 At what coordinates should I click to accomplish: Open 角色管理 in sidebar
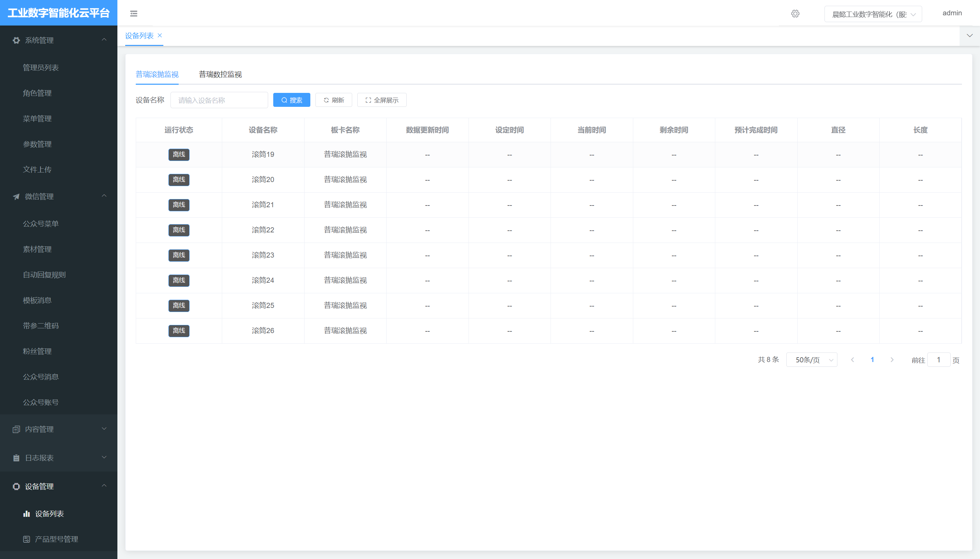pyautogui.click(x=37, y=93)
